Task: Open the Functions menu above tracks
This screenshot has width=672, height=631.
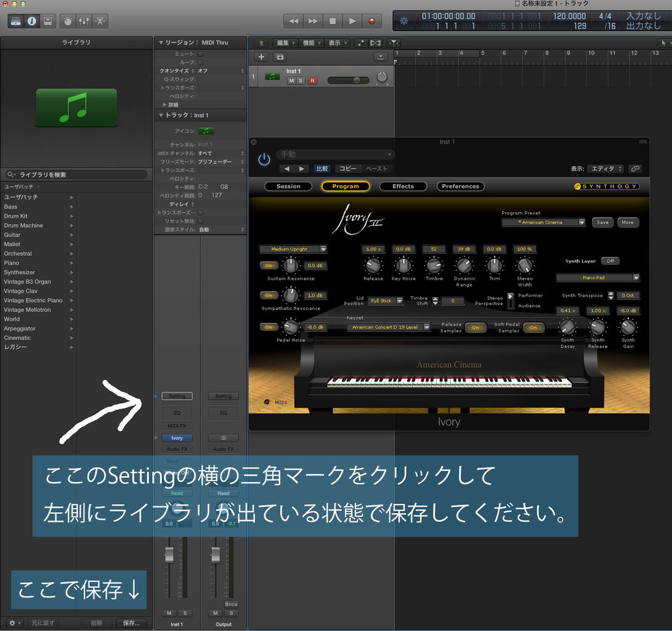Action: click(x=312, y=43)
